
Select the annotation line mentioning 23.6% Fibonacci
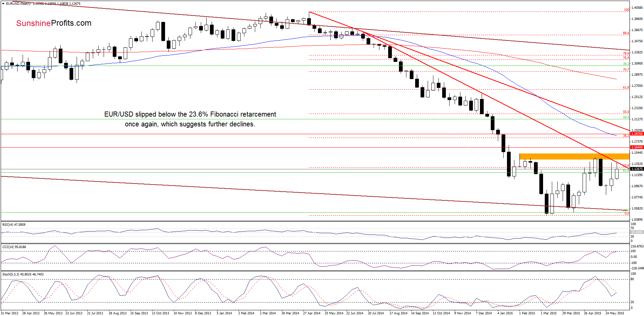pos(190,114)
